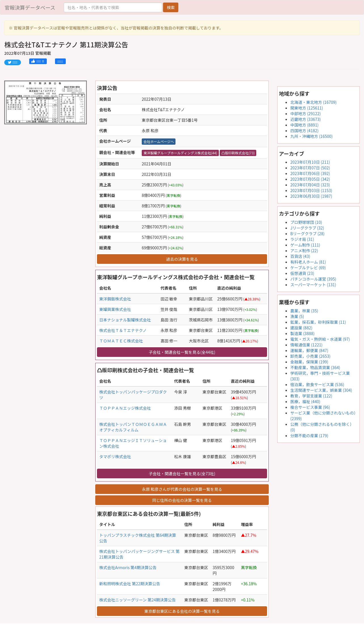This screenshot has height=625, width=364.
Task: Click the 検索 search button
Action: [x=171, y=7]
